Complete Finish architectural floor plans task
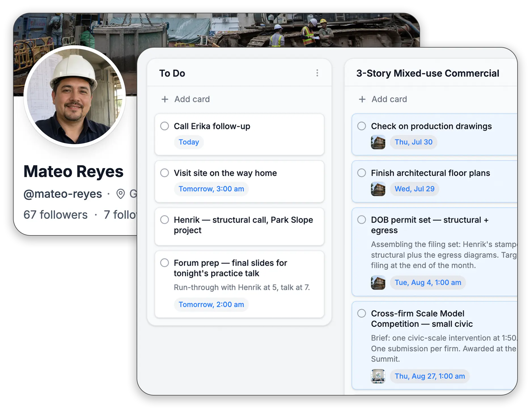Viewport: 532px width, 408px height. (361, 173)
